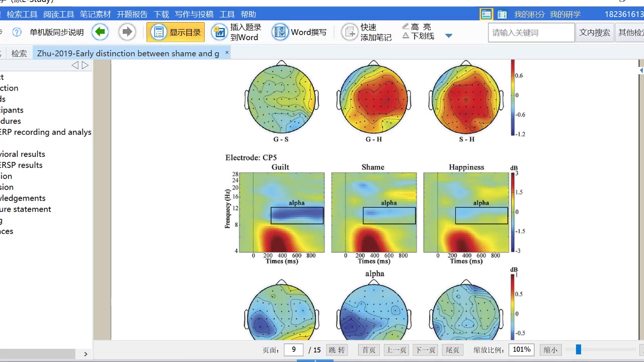Screen dimensions: 644x362
Task: Click the keyword search input field
Action: point(531,33)
